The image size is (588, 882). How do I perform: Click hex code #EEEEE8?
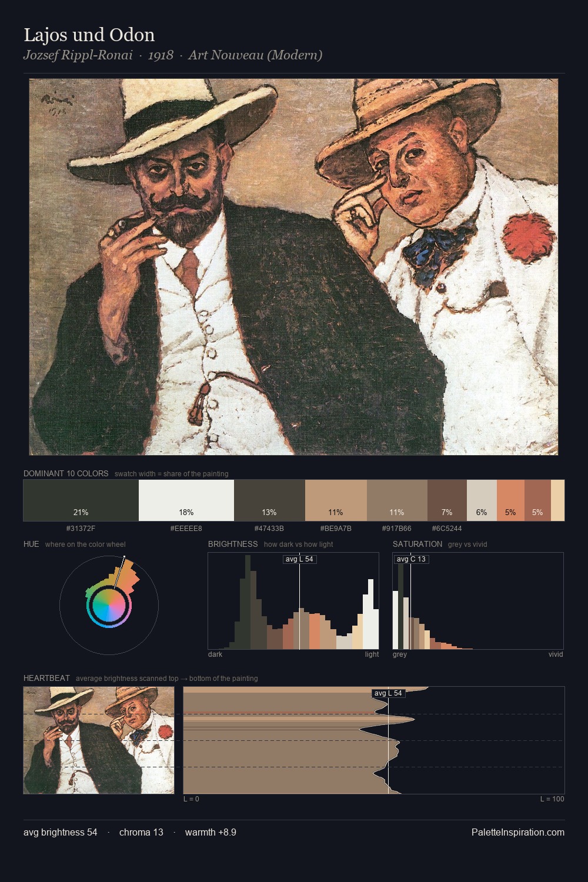[186, 529]
